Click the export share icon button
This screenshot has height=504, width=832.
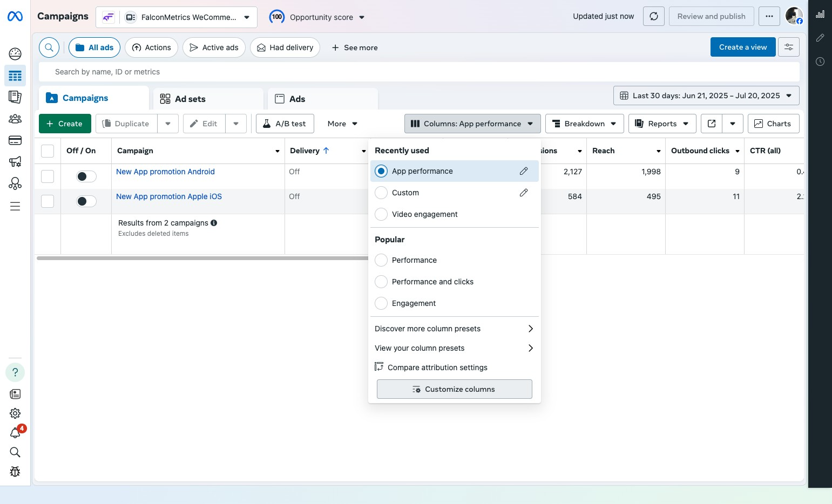pyautogui.click(x=712, y=124)
